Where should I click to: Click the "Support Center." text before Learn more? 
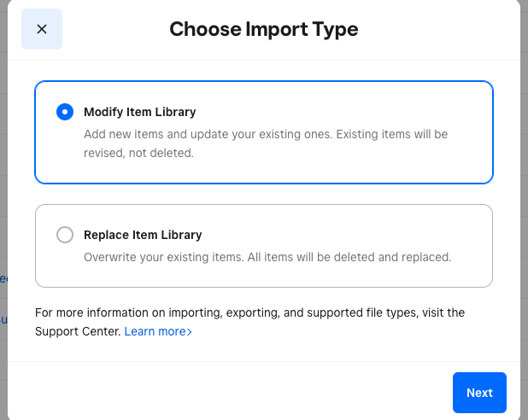77,331
